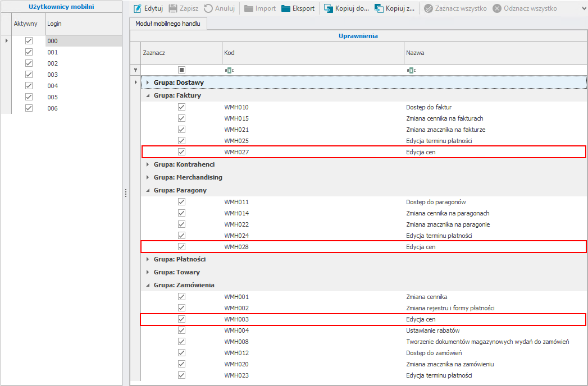Expand the Grupa: Dostawy group
The height and width of the screenshot is (386, 588).
tap(148, 82)
